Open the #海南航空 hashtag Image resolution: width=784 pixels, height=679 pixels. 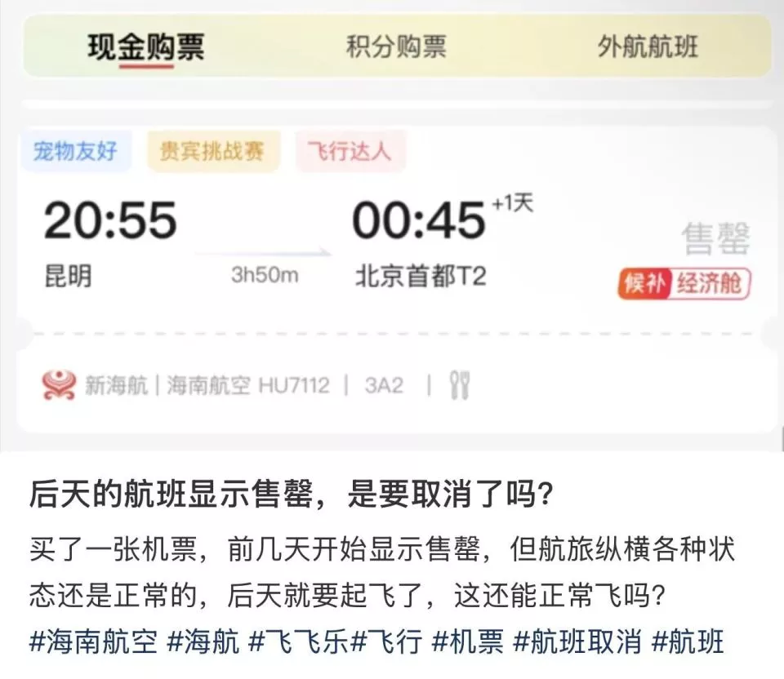(93, 642)
